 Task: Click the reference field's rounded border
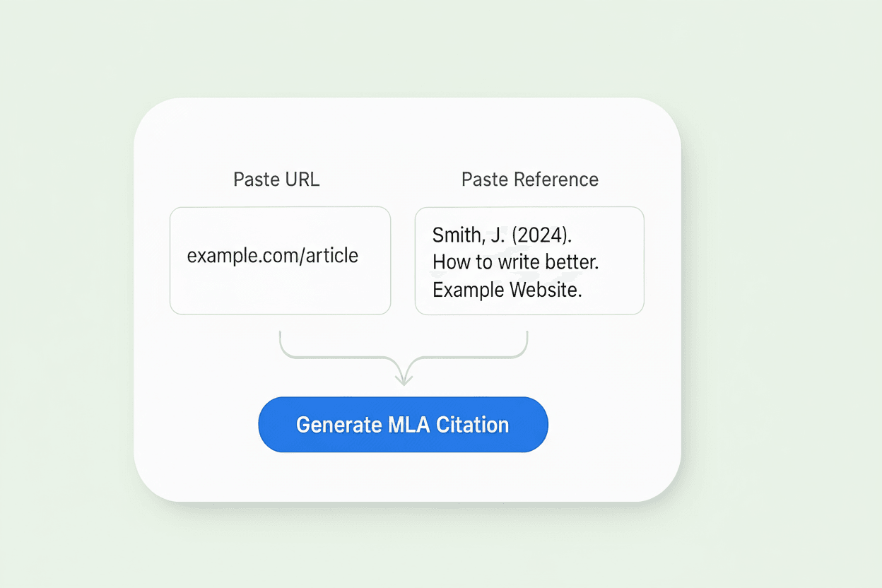point(529,207)
